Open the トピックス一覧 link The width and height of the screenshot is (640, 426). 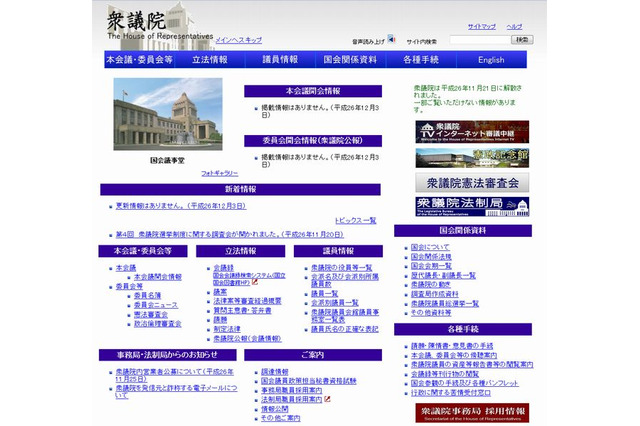tap(356, 220)
